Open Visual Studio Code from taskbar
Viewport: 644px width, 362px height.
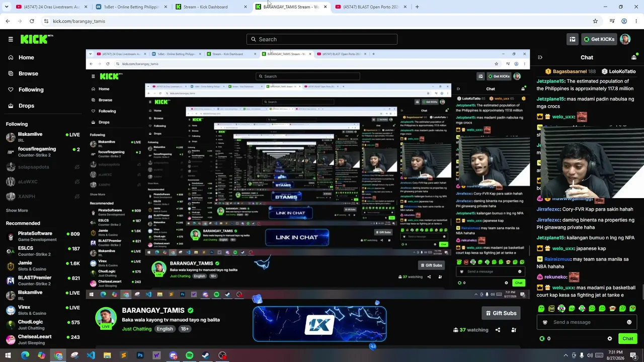pos(91,355)
